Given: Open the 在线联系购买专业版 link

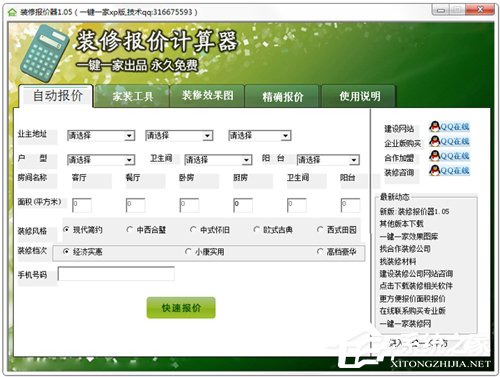Looking at the screenshot, I should (x=412, y=311).
